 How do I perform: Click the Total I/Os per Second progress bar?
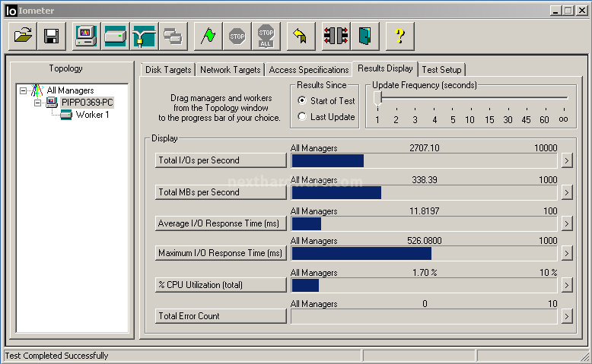424,160
